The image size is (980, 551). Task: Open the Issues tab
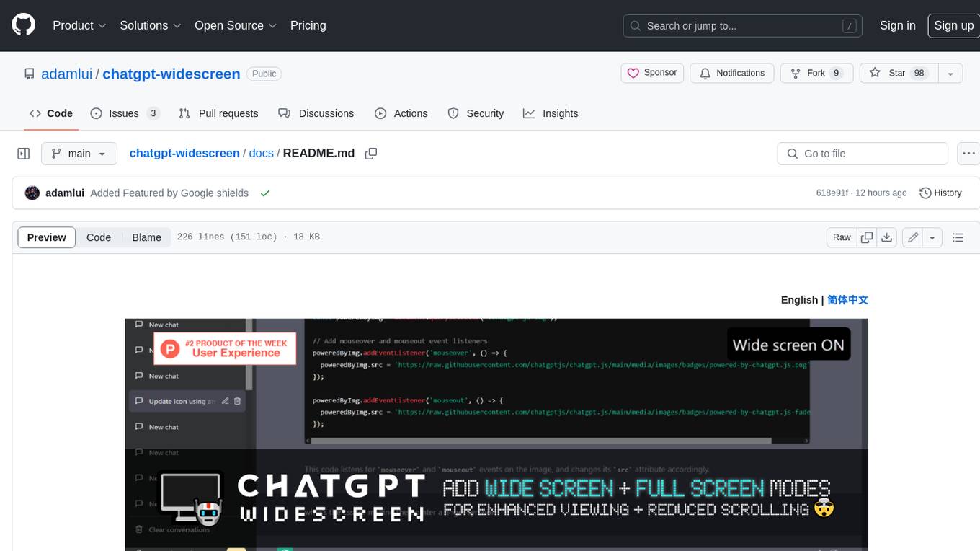[124, 113]
